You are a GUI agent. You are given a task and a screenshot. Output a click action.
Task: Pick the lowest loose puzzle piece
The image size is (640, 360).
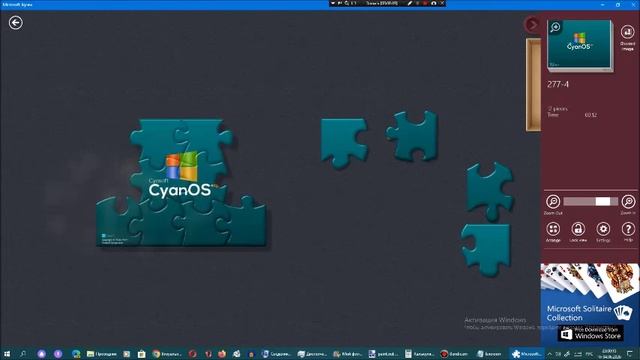click(486, 250)
